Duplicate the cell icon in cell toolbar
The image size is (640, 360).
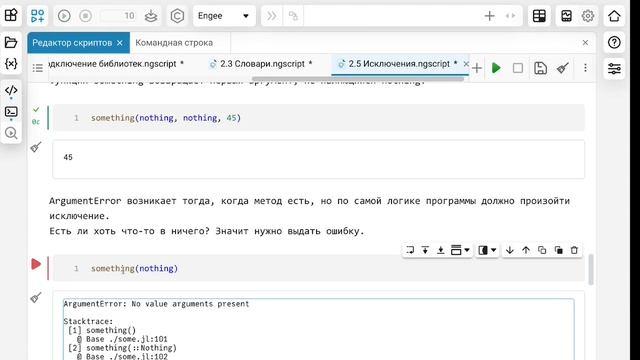558,250
